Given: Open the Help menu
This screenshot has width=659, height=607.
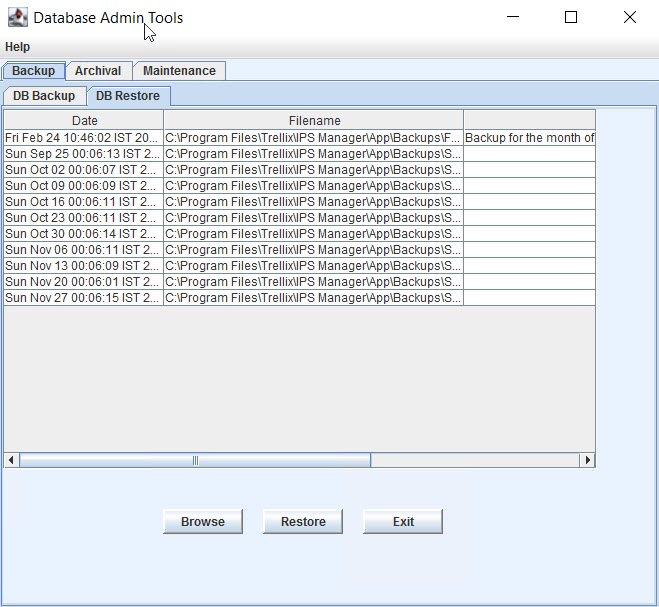Looking at the screenshot, I should point(17,47).
